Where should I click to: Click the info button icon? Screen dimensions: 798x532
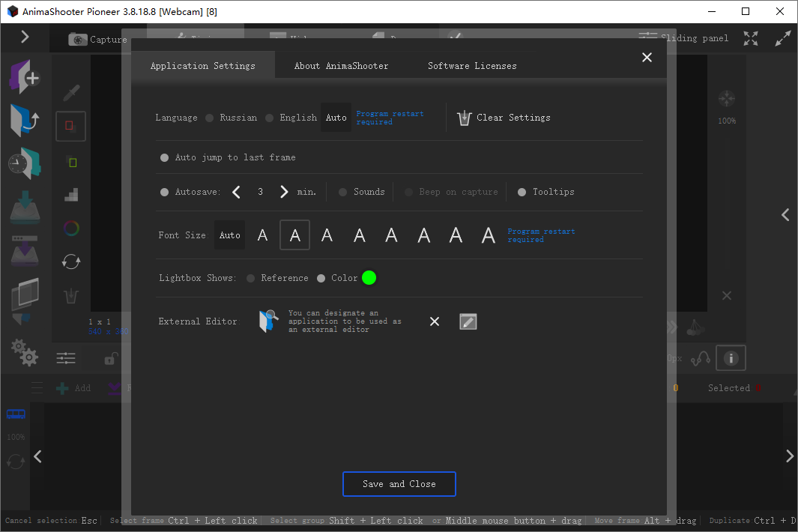(731, 358)
